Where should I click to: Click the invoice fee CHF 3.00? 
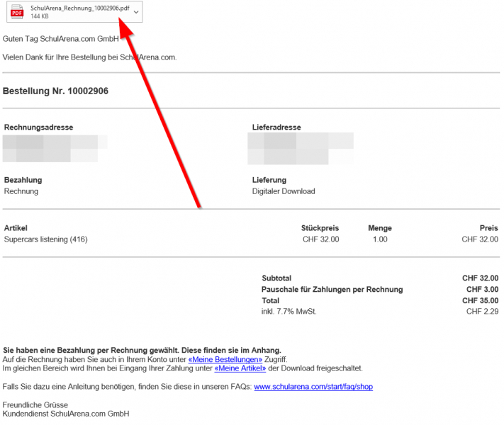point(483,290)
